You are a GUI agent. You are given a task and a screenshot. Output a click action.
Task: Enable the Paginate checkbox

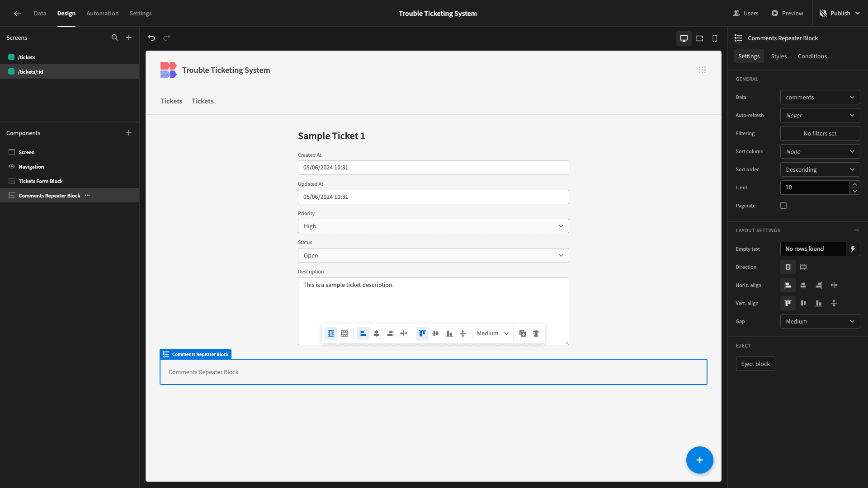[783, 206]
